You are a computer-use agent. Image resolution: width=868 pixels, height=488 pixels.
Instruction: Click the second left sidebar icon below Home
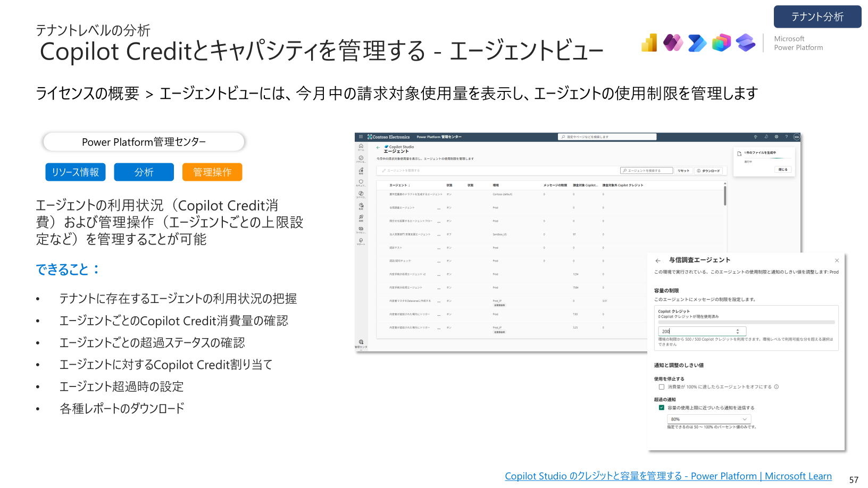361,159
